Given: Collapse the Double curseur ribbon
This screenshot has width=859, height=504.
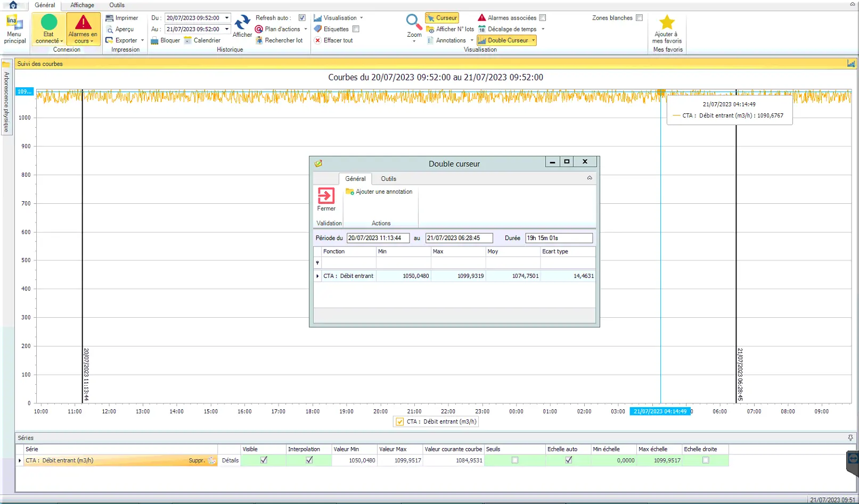Looking at the screenshot, I should [590, 178].
